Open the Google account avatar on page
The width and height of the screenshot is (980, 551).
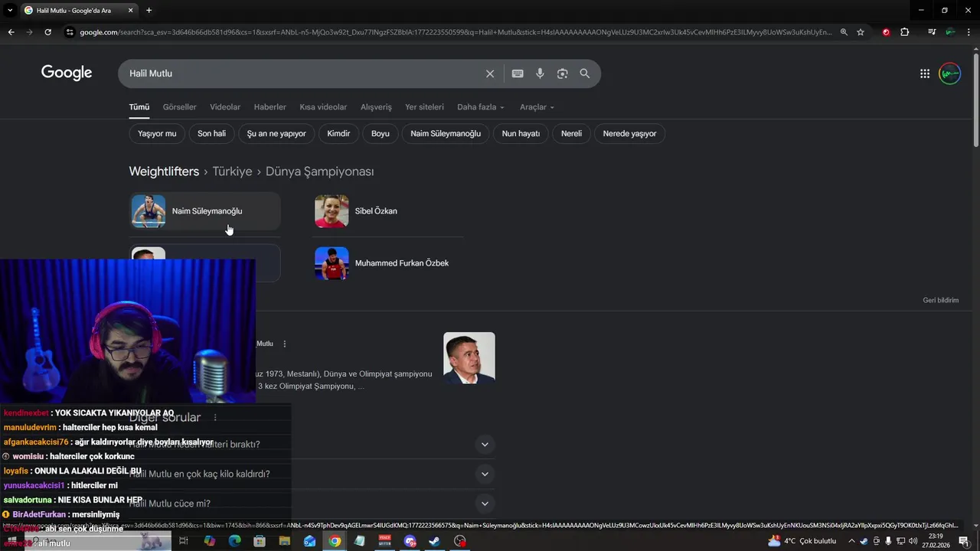pyautogui.click(x=949, y=73)
